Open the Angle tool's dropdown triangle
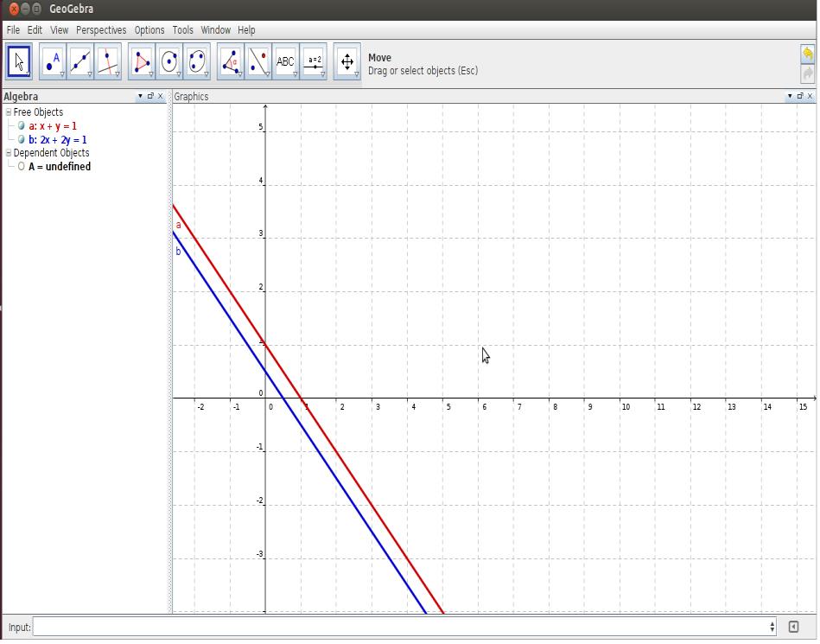The width and height of the screenshot is (820, 644). pyautogui.click(x=240, y=75)
